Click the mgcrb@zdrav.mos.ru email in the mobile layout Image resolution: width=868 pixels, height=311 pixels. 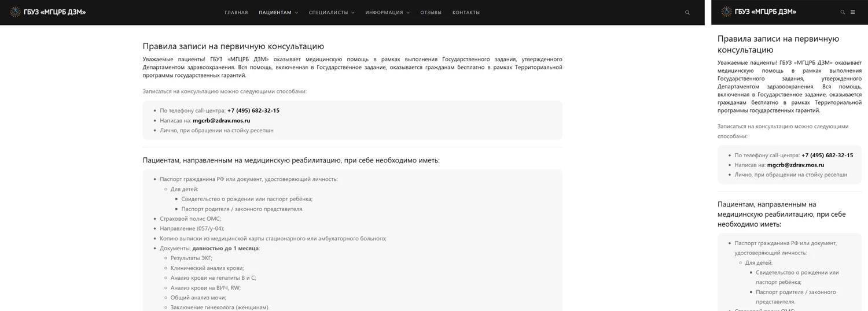796,165
